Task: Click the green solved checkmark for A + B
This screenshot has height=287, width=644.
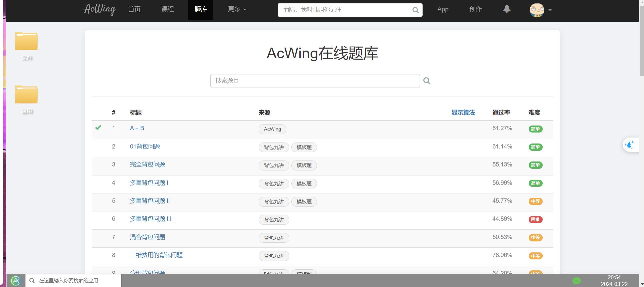Action: point(98,128)
